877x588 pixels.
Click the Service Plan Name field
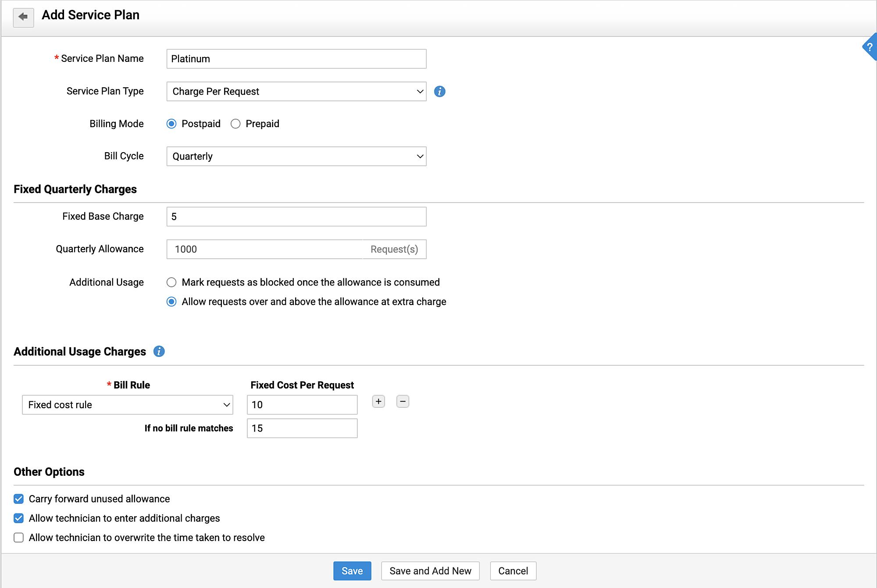[296, 59]
